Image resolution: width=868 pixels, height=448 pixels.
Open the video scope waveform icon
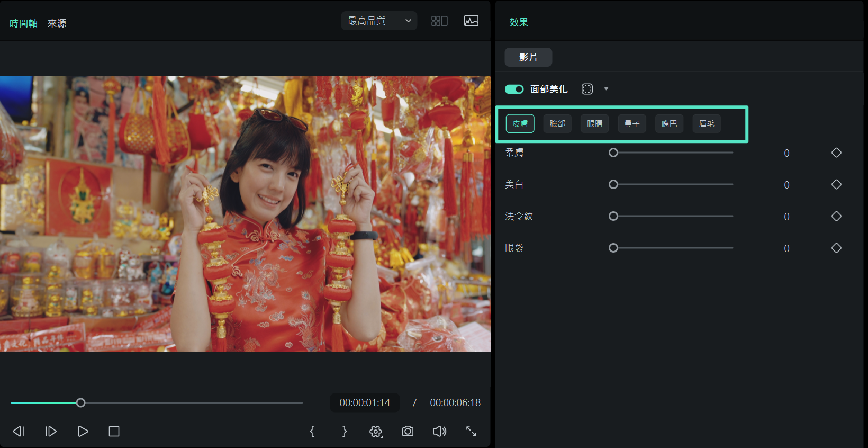pyautogui.click(x=471, y=21)
